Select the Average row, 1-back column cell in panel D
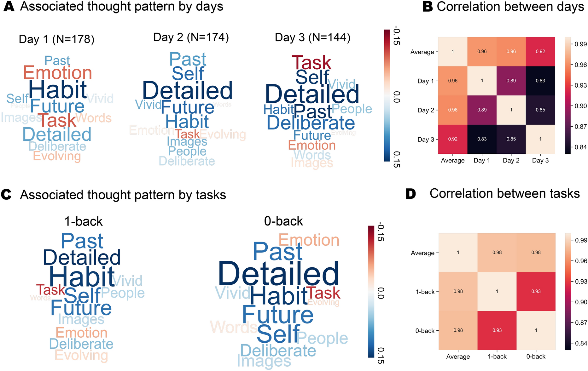Image resolution: width=588 pixels, height=371 pixels. [x=497, y=253]
